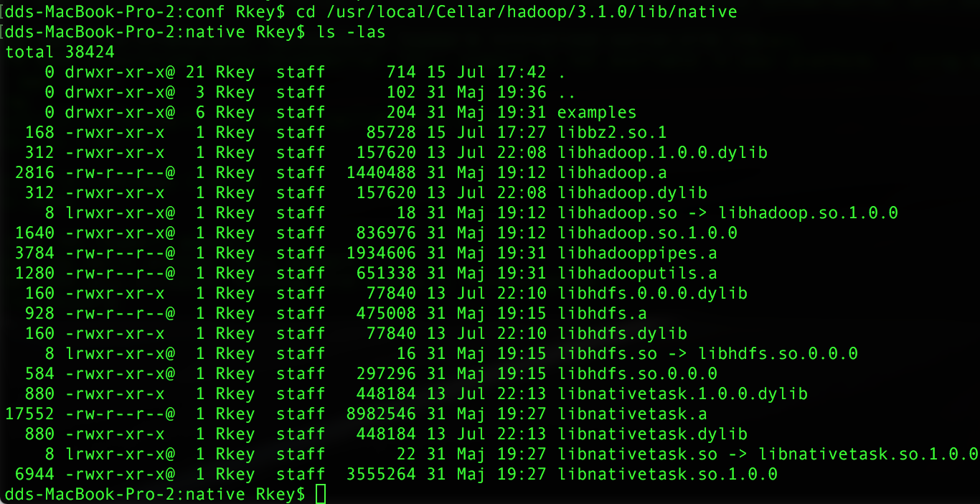Click file size 475008
This screenshot has height=504, width=980.
tap(386, 314)
